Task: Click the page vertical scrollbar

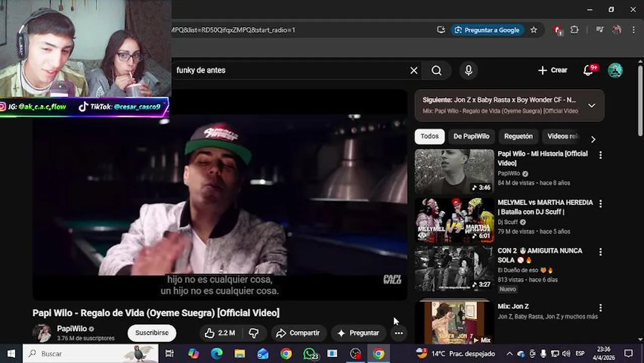Action: 640,101
